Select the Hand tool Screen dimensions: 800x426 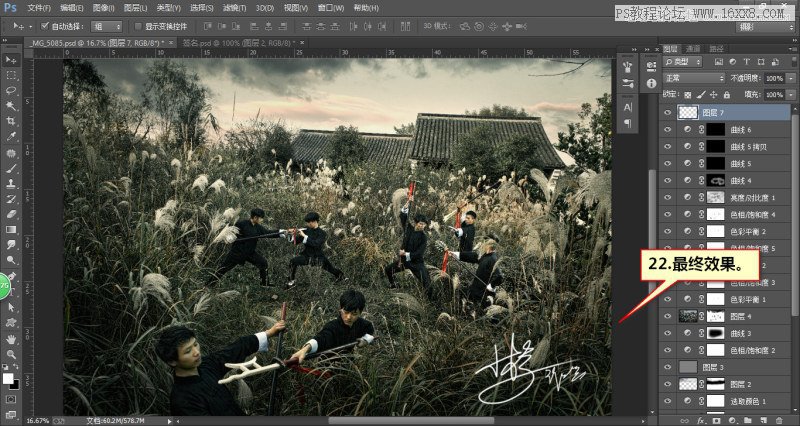pos(11,339)
